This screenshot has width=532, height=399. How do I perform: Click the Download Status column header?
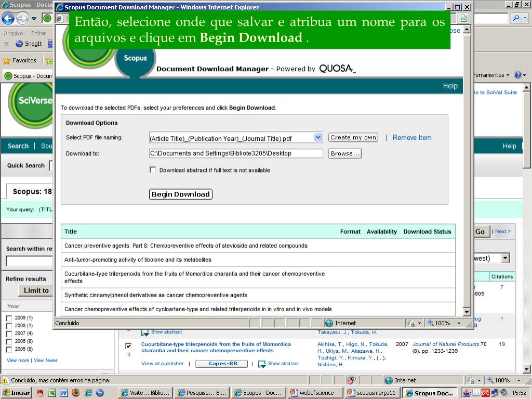coord(427,231)
